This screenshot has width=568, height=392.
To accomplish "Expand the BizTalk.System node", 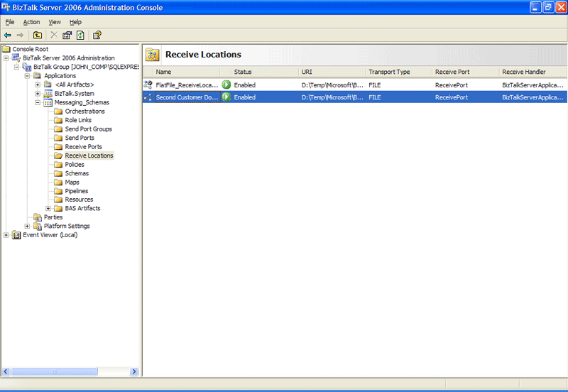I will point(38,94).
